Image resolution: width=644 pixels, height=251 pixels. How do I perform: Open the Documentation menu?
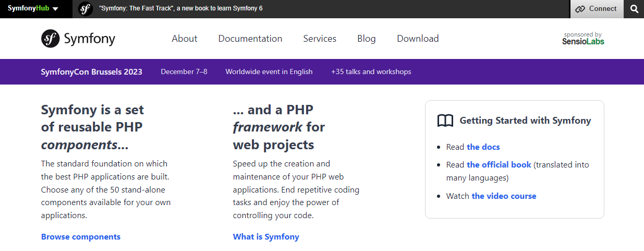(x=250, y=39)
